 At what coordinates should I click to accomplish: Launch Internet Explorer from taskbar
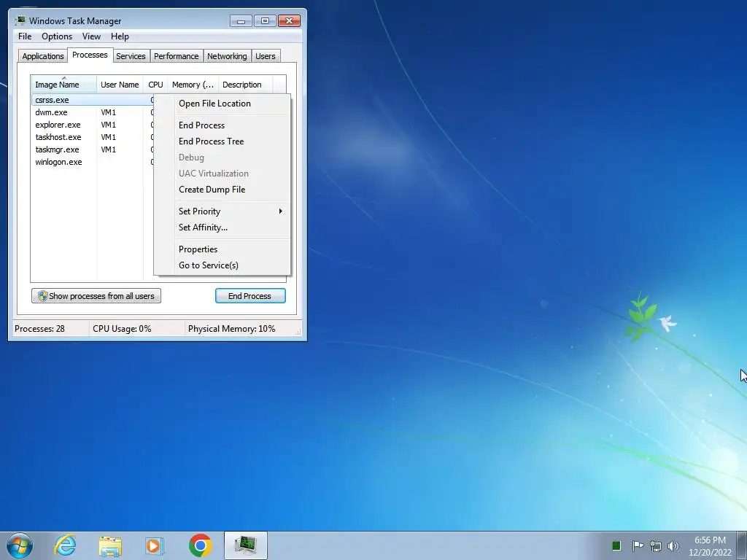coord(65,545)
